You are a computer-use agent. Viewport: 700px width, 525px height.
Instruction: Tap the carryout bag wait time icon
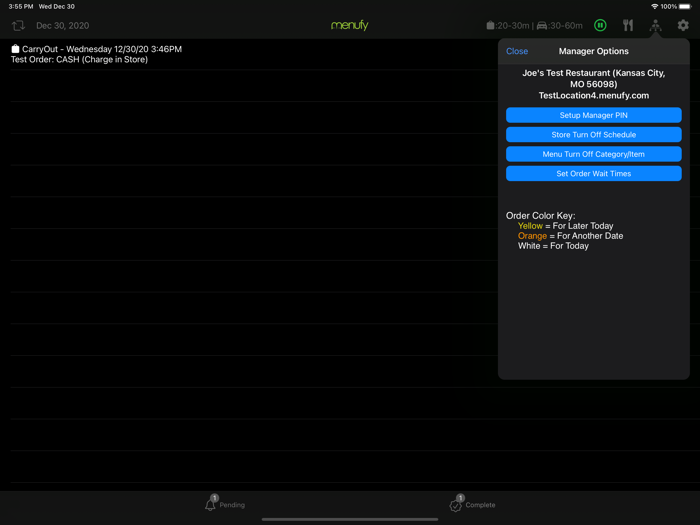(x=490, y=25)
